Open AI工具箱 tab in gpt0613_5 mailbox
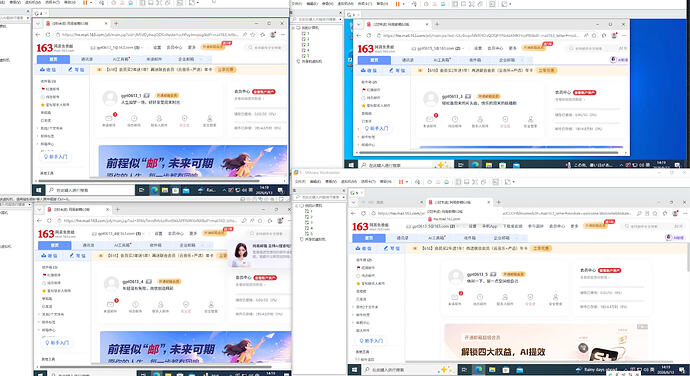690x376 pixels. click(x=437, y=238)
